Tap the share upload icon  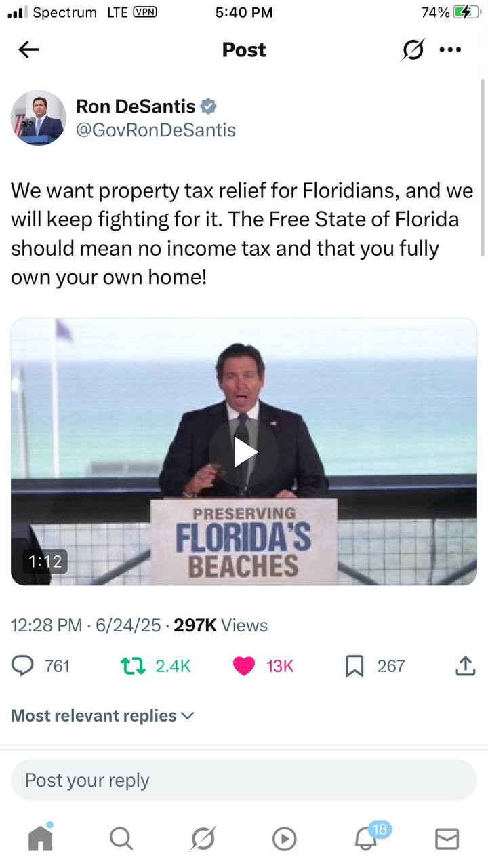465,666
